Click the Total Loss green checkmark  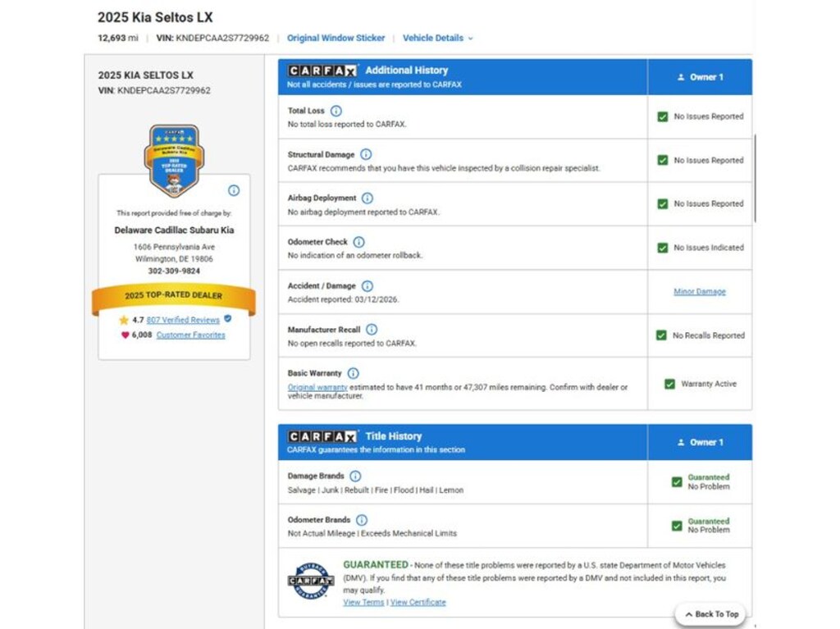point(663,116)
